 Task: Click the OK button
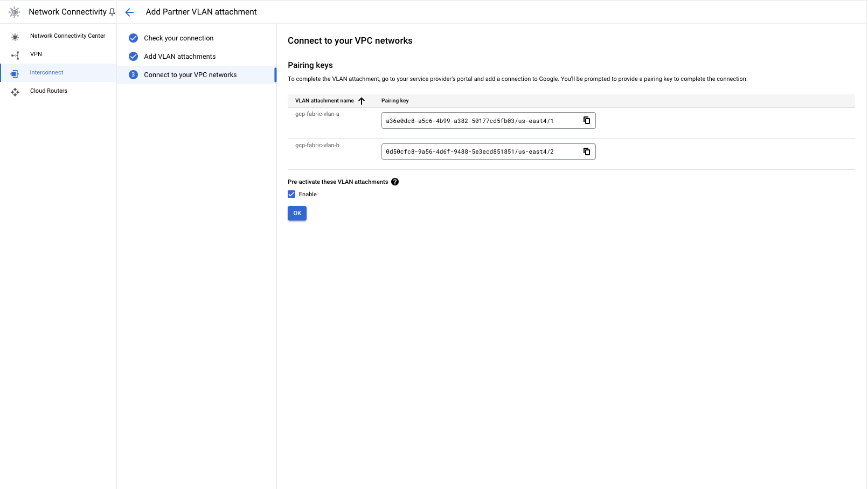click(297, 213)
